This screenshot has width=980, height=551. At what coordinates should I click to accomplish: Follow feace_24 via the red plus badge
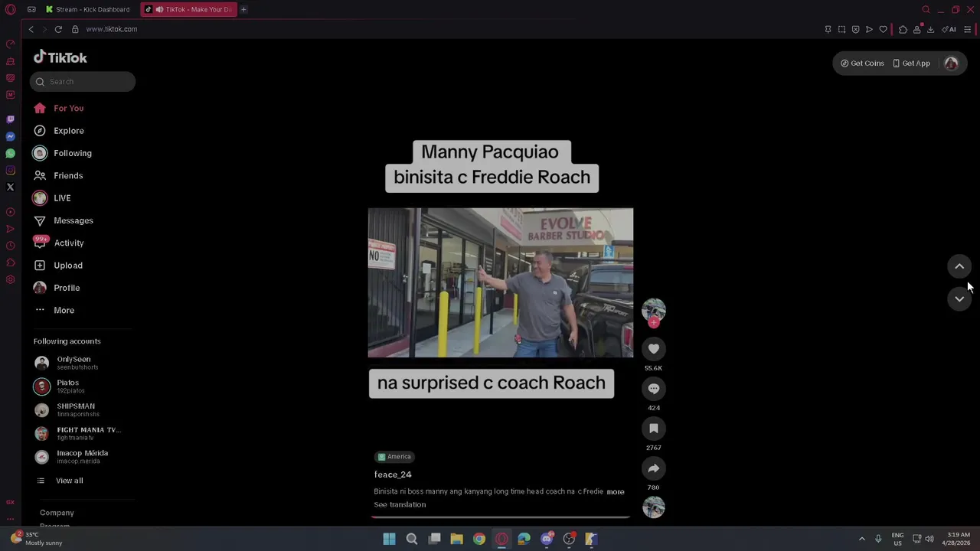pos(654,323)
